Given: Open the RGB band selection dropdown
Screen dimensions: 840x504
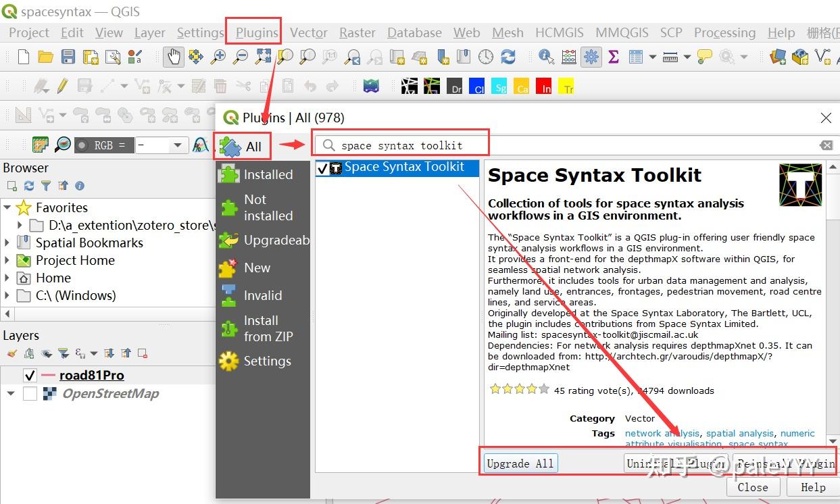Looking at the screenshot, I should [x=178, y=145].
